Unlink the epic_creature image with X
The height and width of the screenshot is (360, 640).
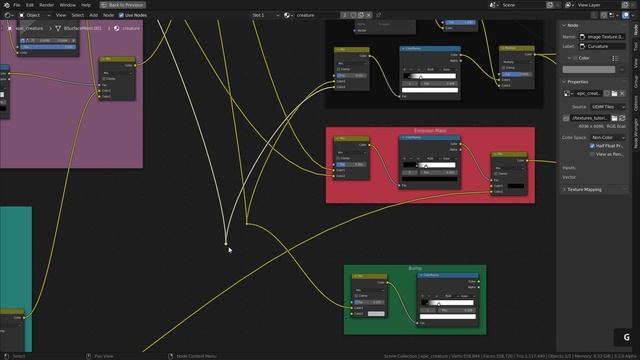tap(622, 93)
